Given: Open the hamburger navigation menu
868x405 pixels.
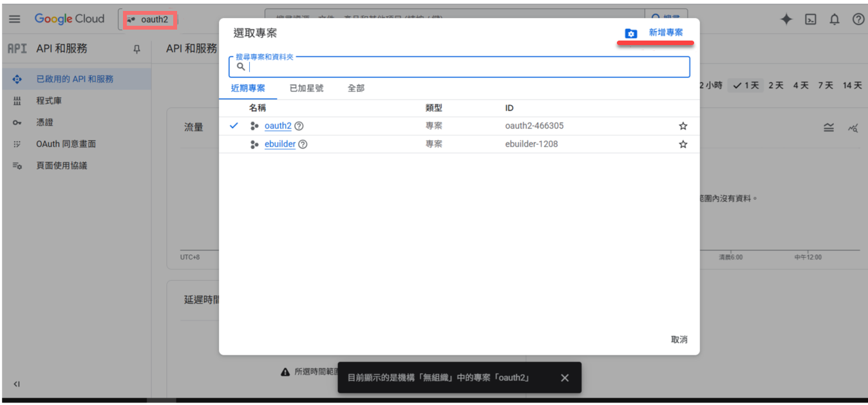Looking at the screenshot, I should 14,19.
